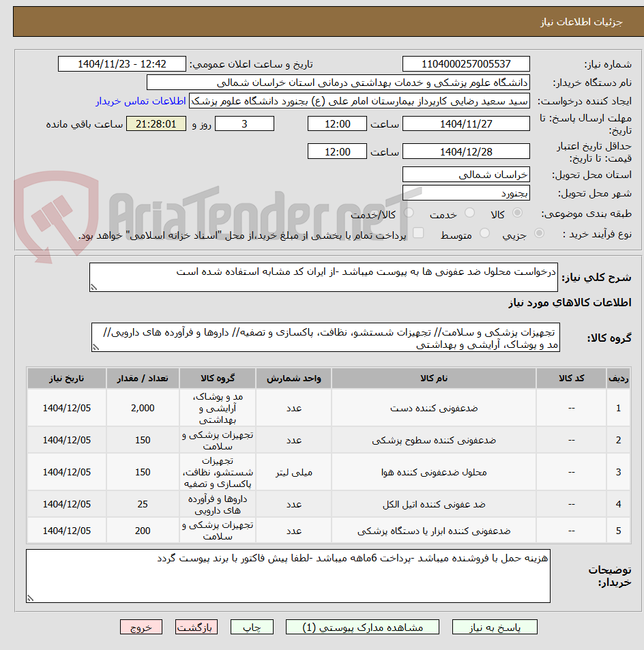The height and width of the screenshot is (650, 644).
Task: Select the 'جزیی' purchase type radio
Action: point(539,233)
